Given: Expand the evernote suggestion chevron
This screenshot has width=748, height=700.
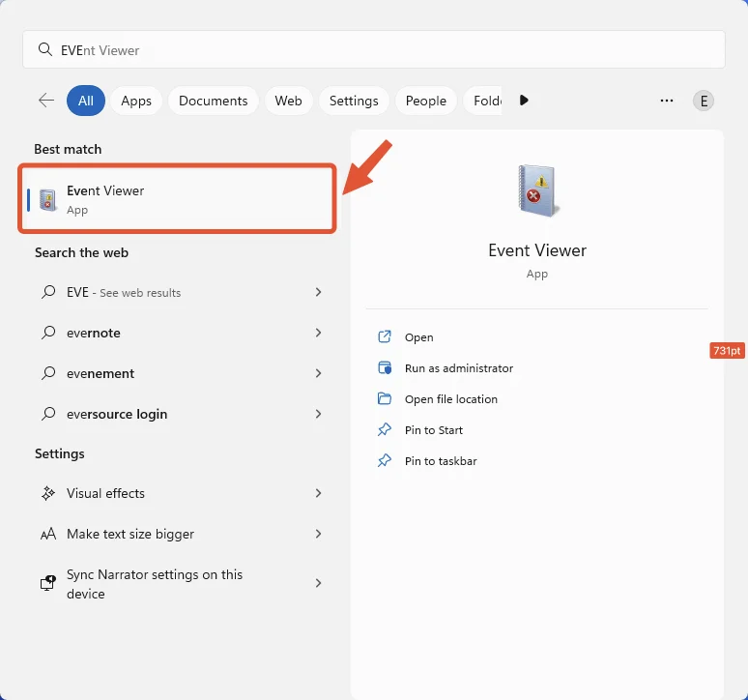Looking at the screenshot, I should pyautogui.click(x=318, y=333).
